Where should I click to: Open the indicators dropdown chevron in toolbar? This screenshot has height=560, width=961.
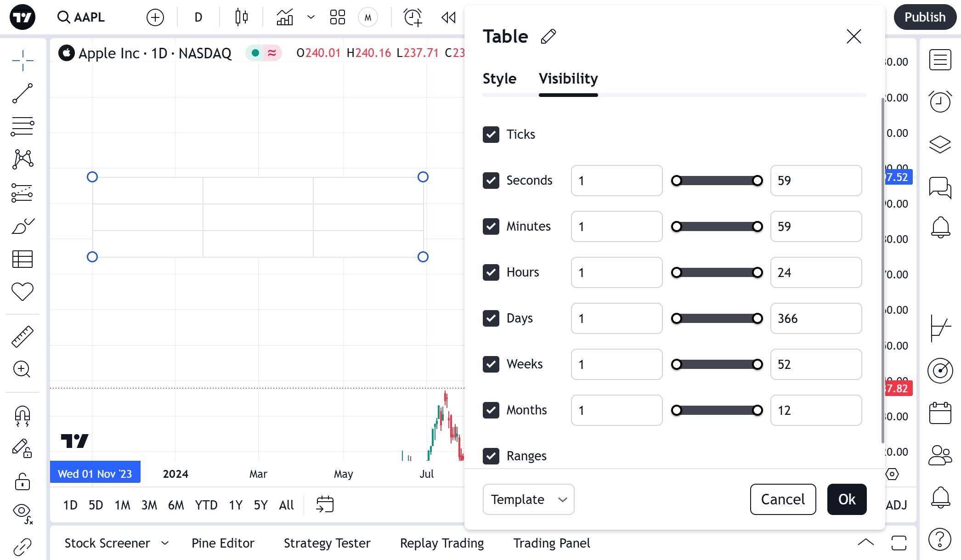pos(311,17)
